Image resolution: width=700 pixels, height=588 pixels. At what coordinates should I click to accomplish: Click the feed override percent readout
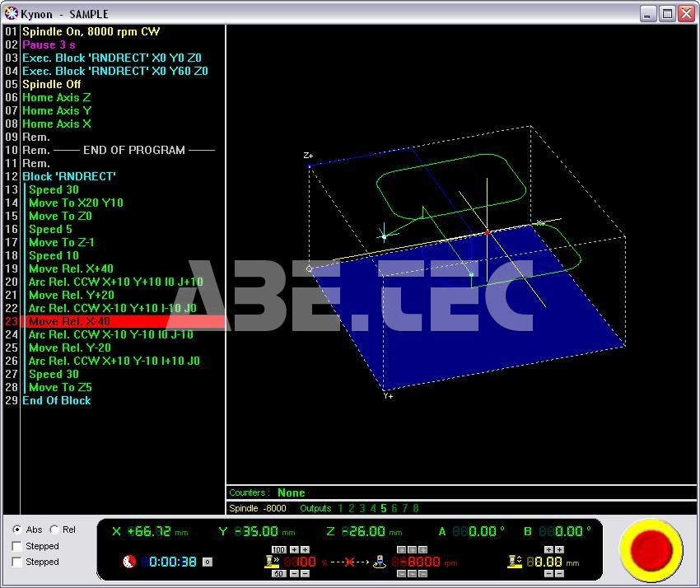[300, 562]
